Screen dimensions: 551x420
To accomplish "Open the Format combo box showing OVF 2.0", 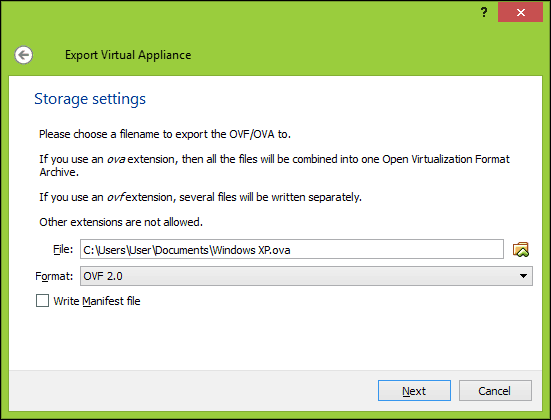I will 306,276.
